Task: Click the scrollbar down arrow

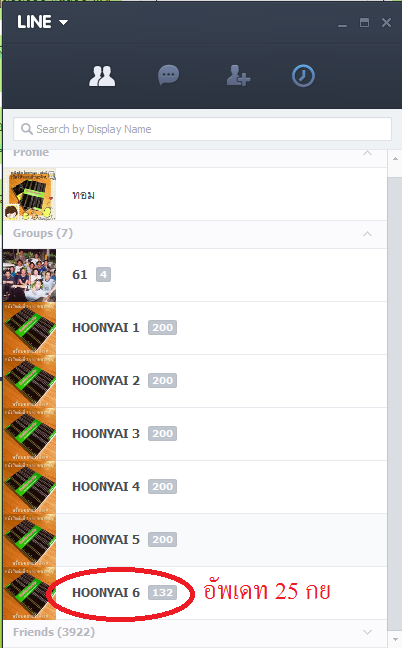Action: pyautogui.click(x=395, y=640)
